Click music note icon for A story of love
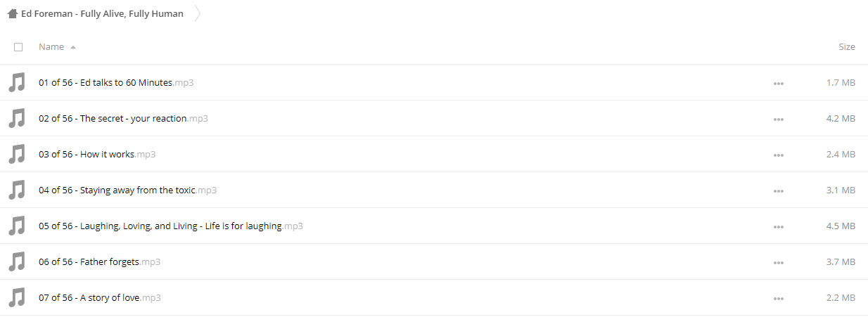Screen dimensions: 868x317 click(x=17, y=297)
